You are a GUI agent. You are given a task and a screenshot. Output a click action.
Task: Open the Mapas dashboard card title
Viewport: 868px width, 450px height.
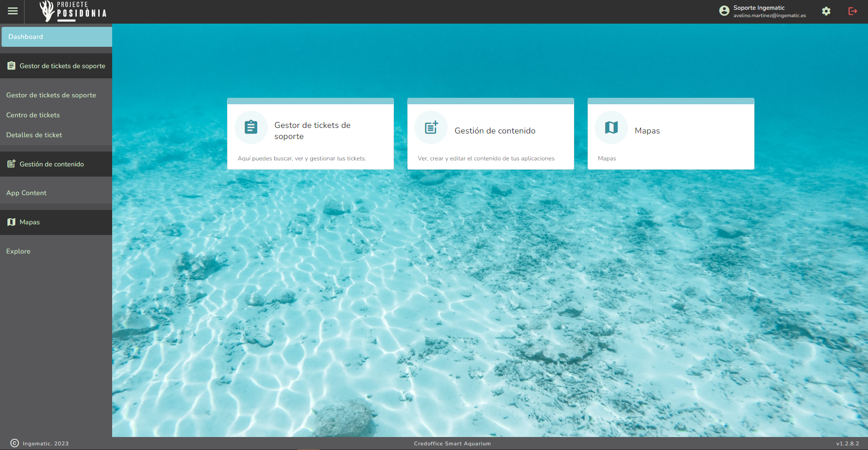pos(647,131)
